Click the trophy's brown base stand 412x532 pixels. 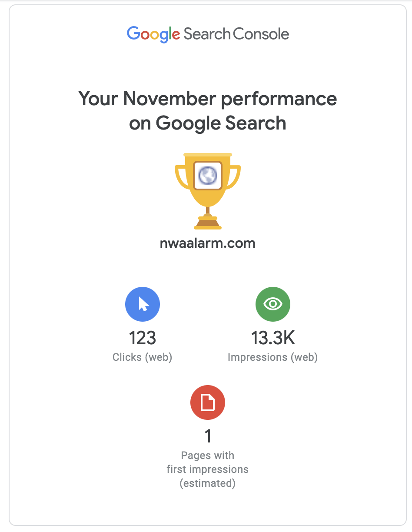[x=208, y=223]
